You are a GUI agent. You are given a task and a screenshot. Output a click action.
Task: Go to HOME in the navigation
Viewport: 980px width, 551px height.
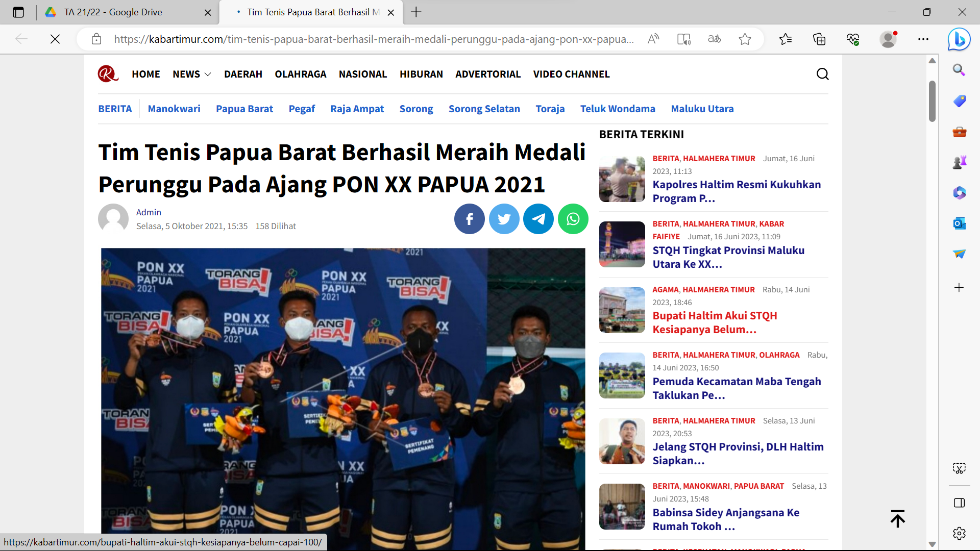tap(146, 74)
